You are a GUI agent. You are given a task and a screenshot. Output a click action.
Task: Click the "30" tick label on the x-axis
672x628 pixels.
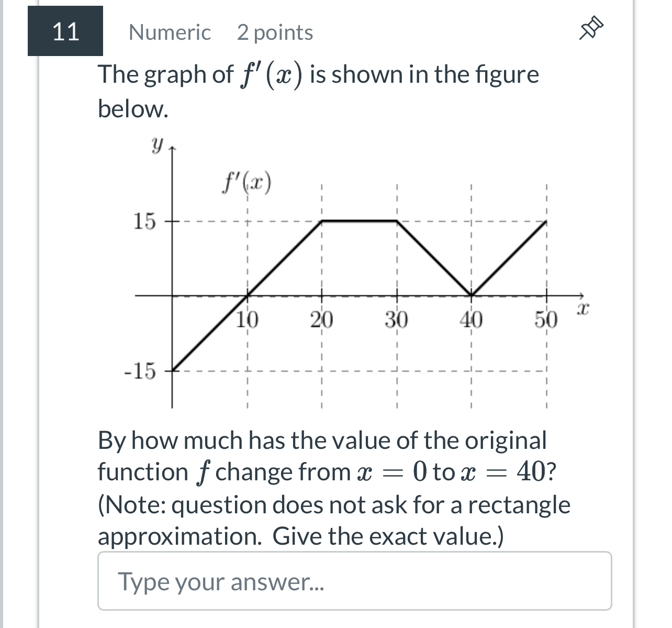tap(398, 319)
